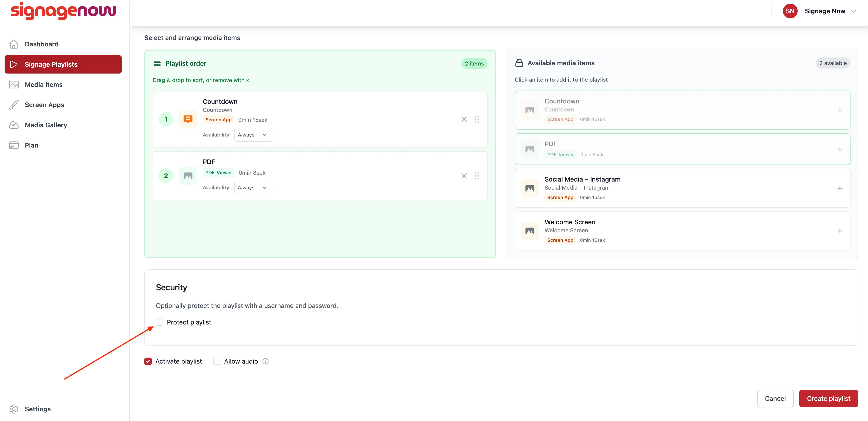Remove Countdown from playlist with X

[x=464, y=119]
